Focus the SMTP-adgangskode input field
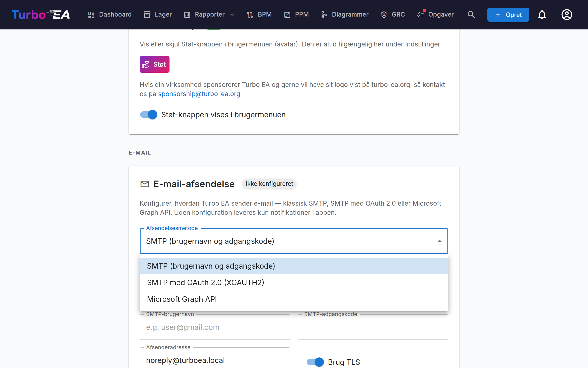 pyautogui.click(x=373, y=327)
